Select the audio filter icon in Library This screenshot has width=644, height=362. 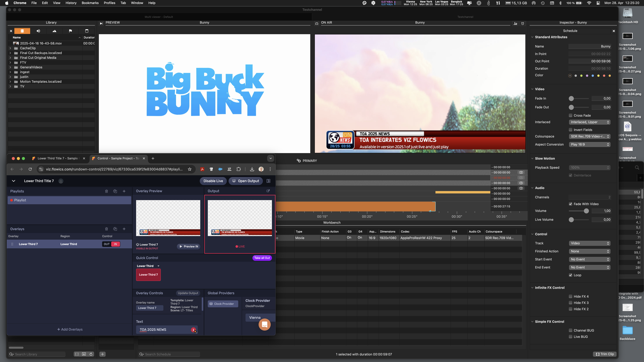tap(38, 31)
